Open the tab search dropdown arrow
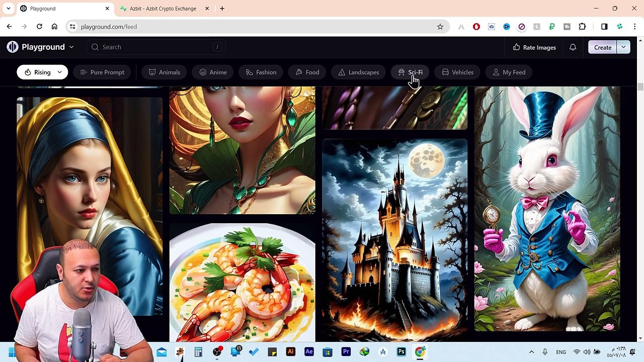644x362 pixels. tap(9, 9)
